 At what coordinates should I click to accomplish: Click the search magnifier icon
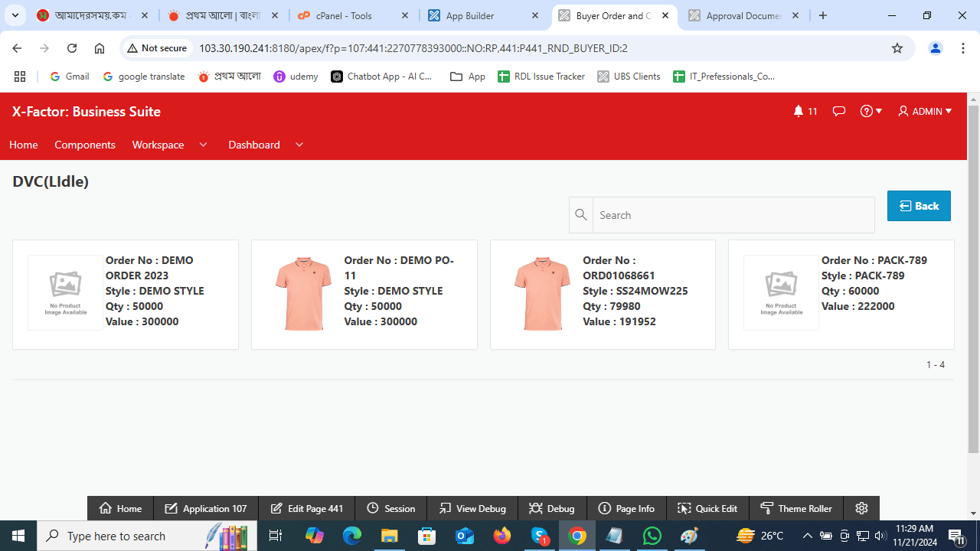pos(580,215)
